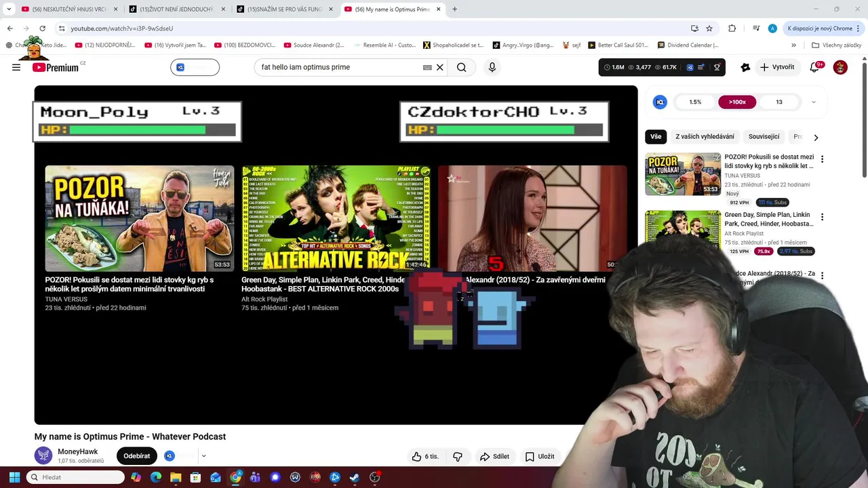
Task: Open vidIQ trophy icon in the stats bar
Action: 717,67
